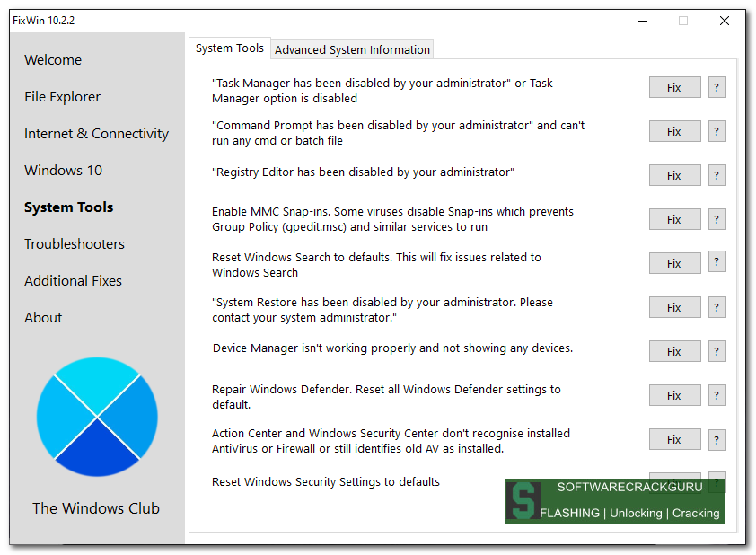Close the FixWin 10.2.2 window
Image resolution: width=756 pixels, height=555 pixels.
pos(725,21)
